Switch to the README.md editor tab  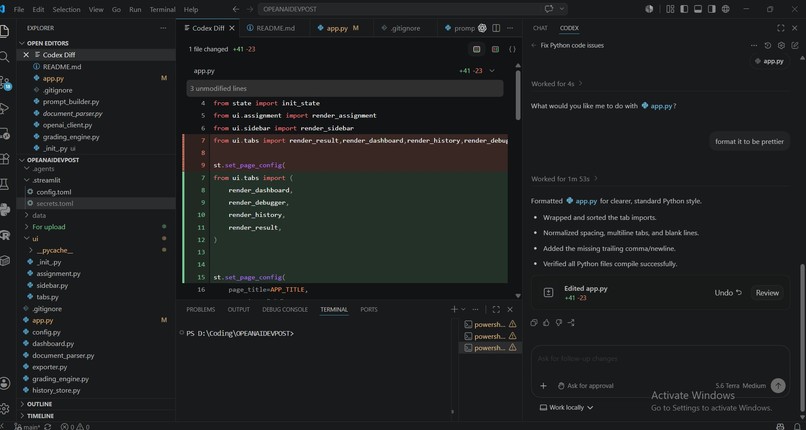(x=275, y=28)
